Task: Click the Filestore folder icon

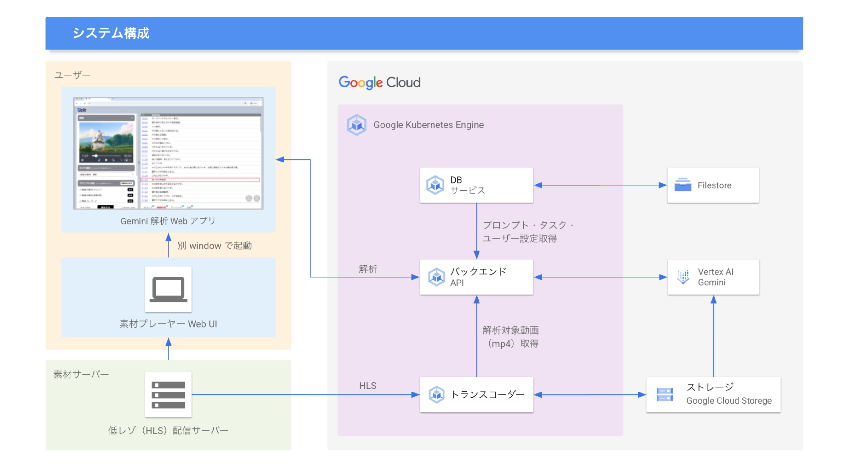Action: 683,185
